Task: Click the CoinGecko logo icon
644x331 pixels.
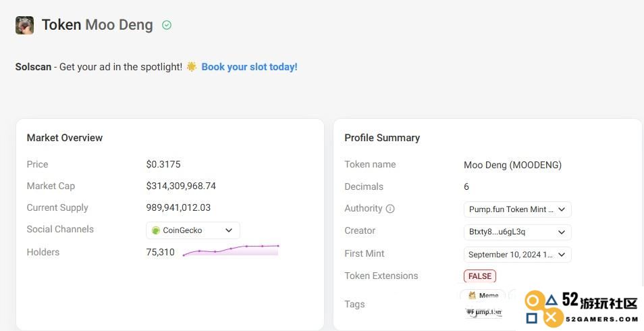Action: click(x=156, y=230)
